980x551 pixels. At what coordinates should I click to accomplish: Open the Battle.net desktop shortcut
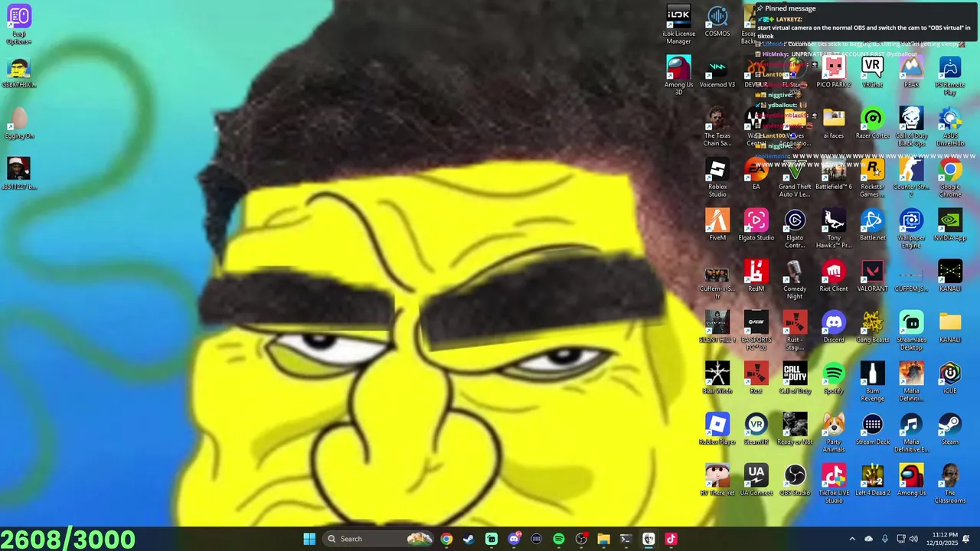click(872, 226)
